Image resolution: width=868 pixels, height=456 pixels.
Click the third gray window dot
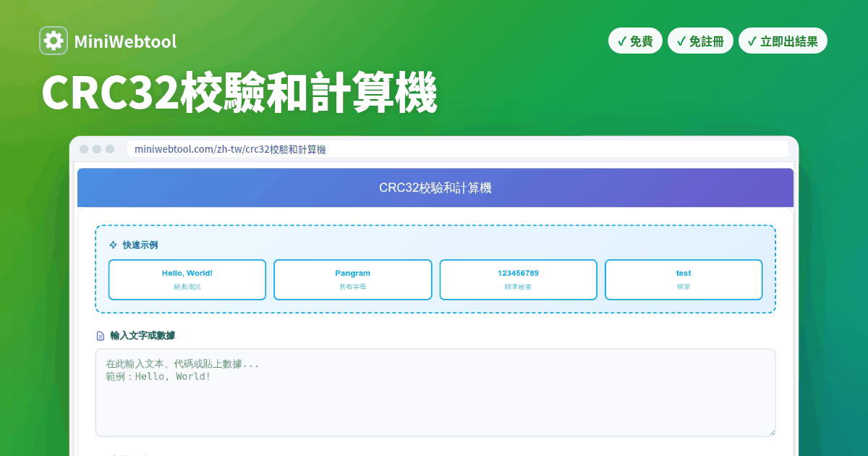(x=110, y=149)
